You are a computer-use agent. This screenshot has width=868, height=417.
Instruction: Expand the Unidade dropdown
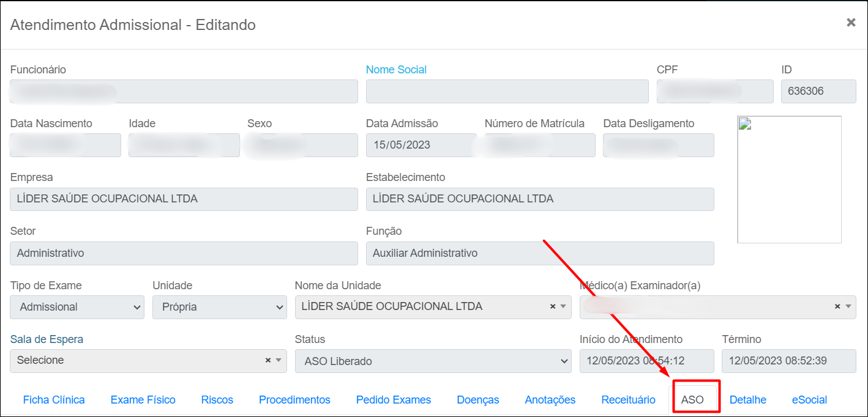click(x=219, y=307)
